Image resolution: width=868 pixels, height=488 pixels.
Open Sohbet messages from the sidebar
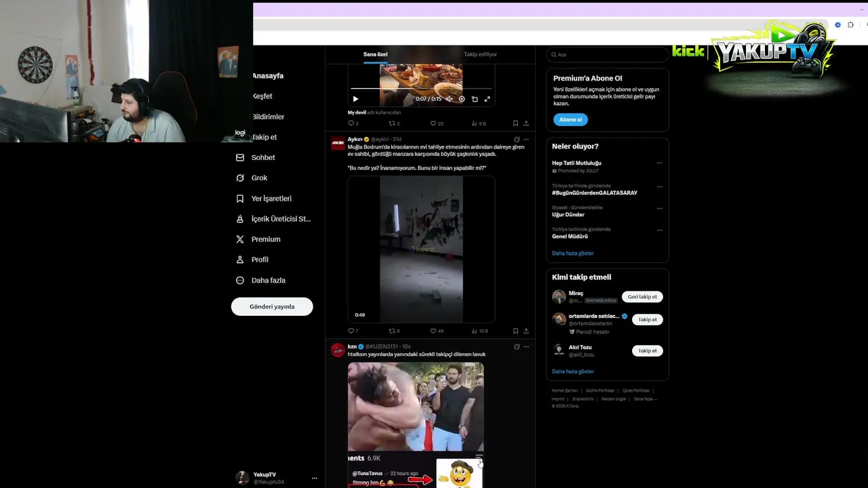[255, 157]
